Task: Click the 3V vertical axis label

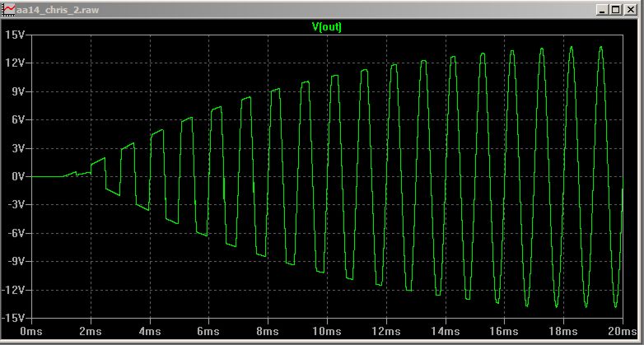Action: (16, 148)
